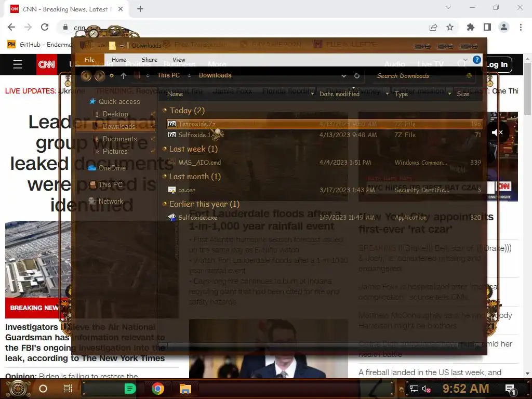Open the Home ribbon tab
Screen dimensions: 532x399
click(119, 60)
